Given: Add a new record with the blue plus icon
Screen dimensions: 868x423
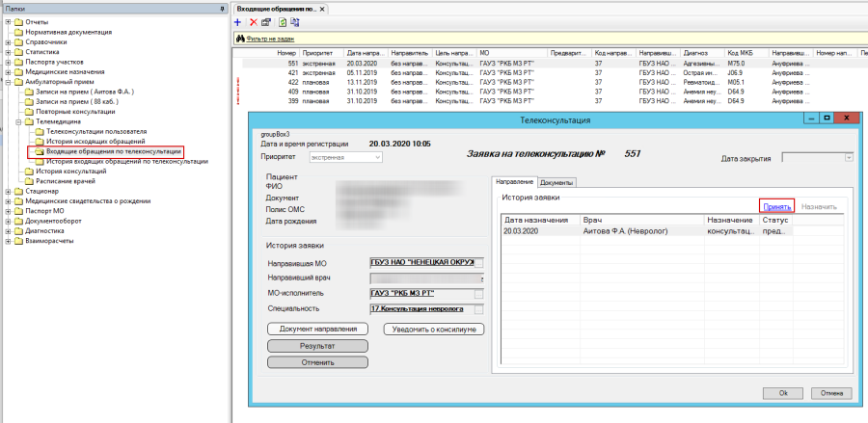Looking at the screenshot, I should click(x=238, y=23).
